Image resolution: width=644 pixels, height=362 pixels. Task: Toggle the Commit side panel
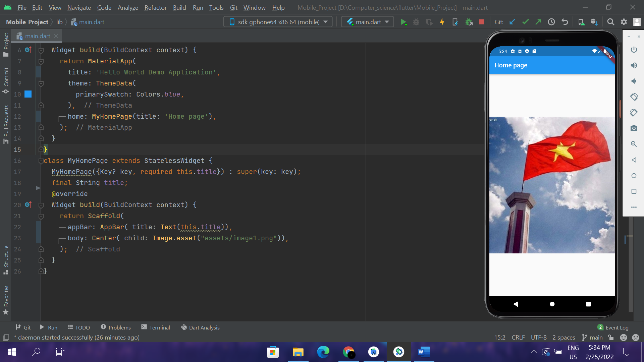pyautogui.click(x=6, y=81)
